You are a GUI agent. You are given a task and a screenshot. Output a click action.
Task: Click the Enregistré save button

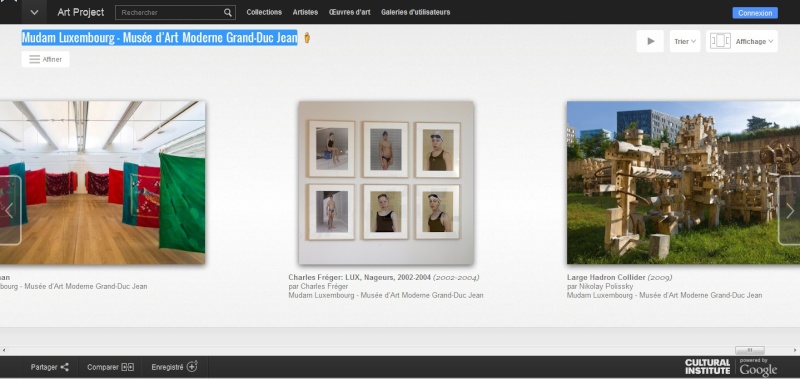tap(174, 367)
